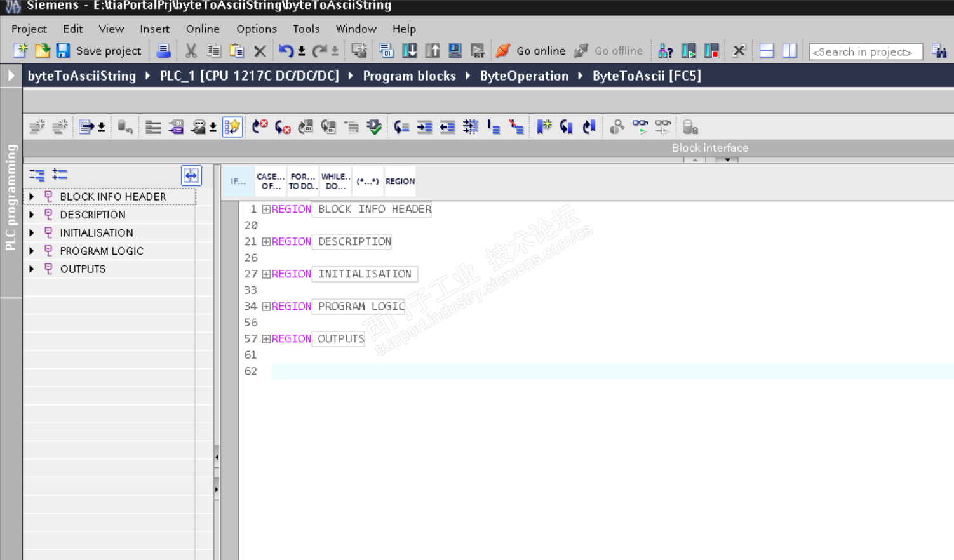Undo the last action
Image resolution: width=954 pixels, height=560 pixels.
click(x=286, y=51)
